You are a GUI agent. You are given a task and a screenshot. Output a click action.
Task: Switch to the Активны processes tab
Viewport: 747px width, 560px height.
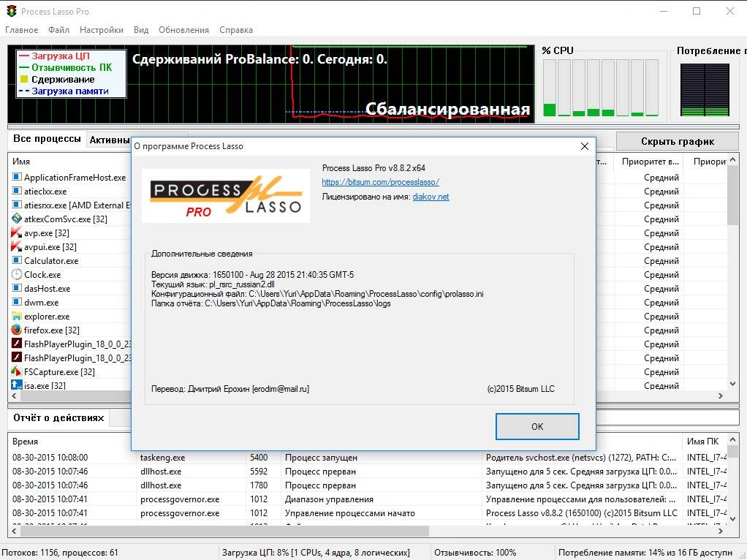pos(110,140)
